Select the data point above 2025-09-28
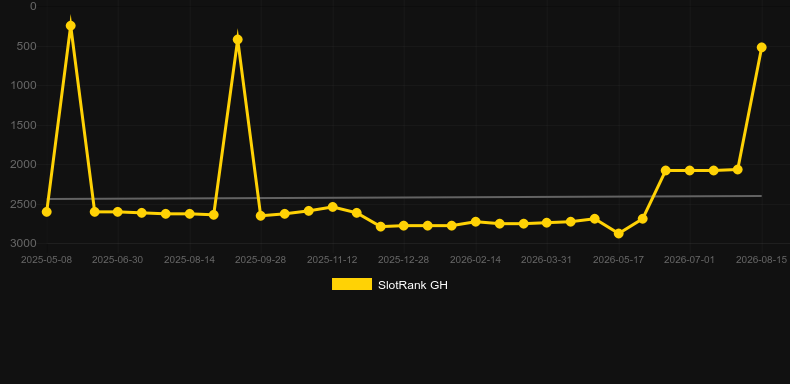Screen dimensions: 790x384 point(261,216)
